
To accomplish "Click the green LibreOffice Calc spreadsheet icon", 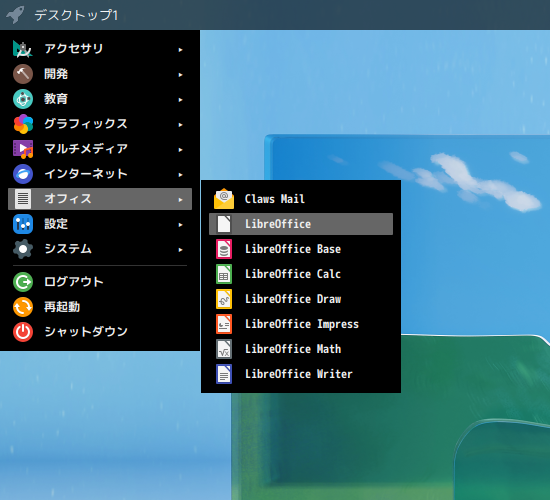I will click(224, 274).
